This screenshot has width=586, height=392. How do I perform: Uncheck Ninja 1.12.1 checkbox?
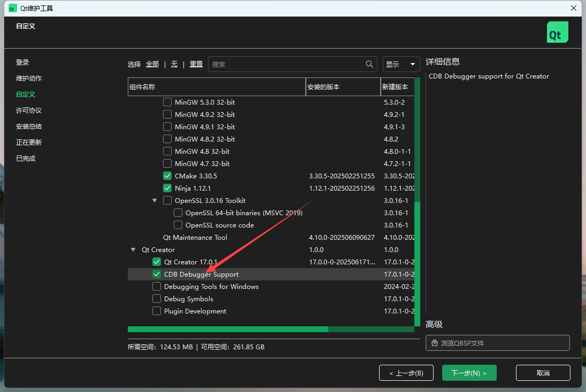coord(167,188)
